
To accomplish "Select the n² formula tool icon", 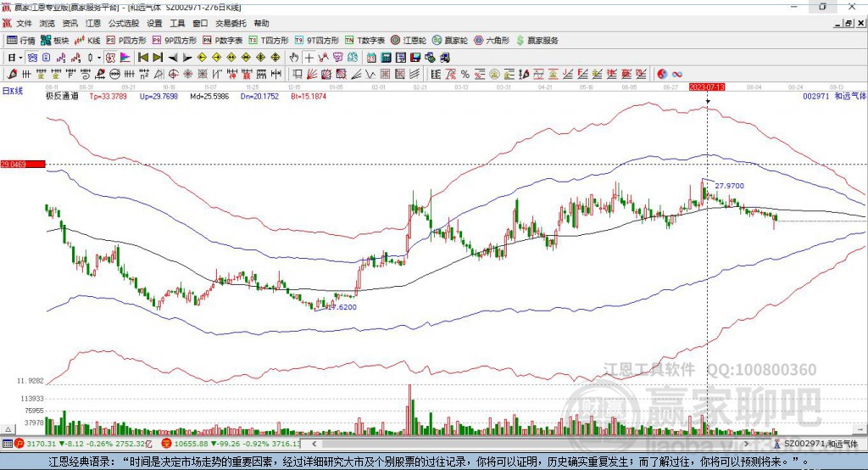I will pyautogui.click(x=144, y=75).
